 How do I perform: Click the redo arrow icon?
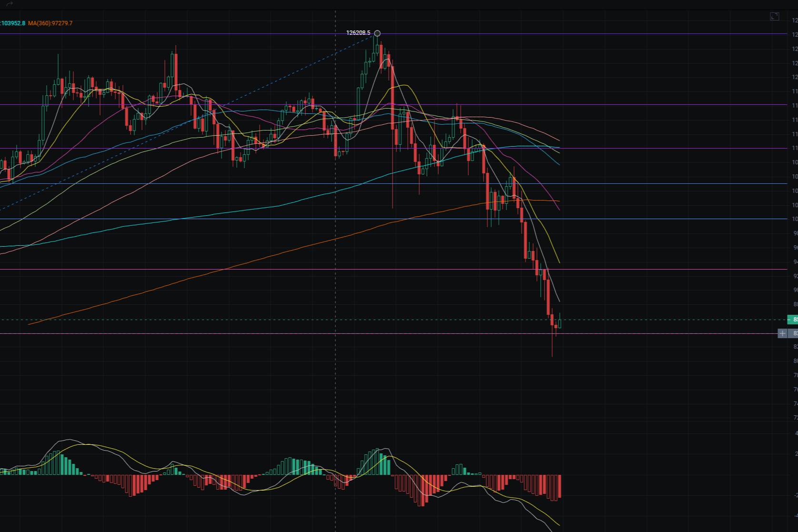(10, 4)
